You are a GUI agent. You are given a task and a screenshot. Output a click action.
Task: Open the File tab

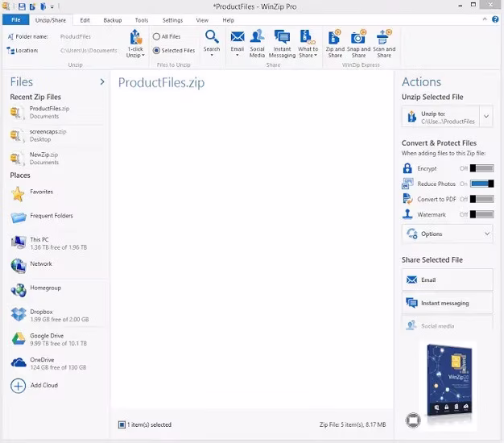coord(16,20)
